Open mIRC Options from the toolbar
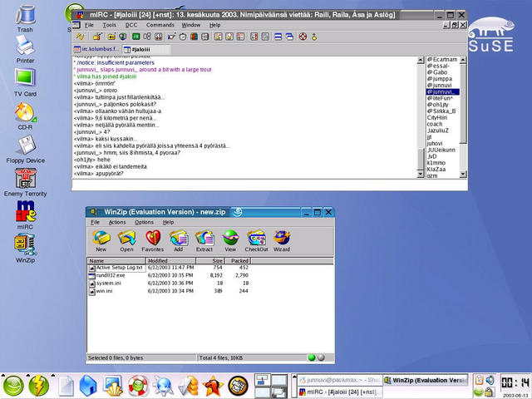 click(97, 37)
